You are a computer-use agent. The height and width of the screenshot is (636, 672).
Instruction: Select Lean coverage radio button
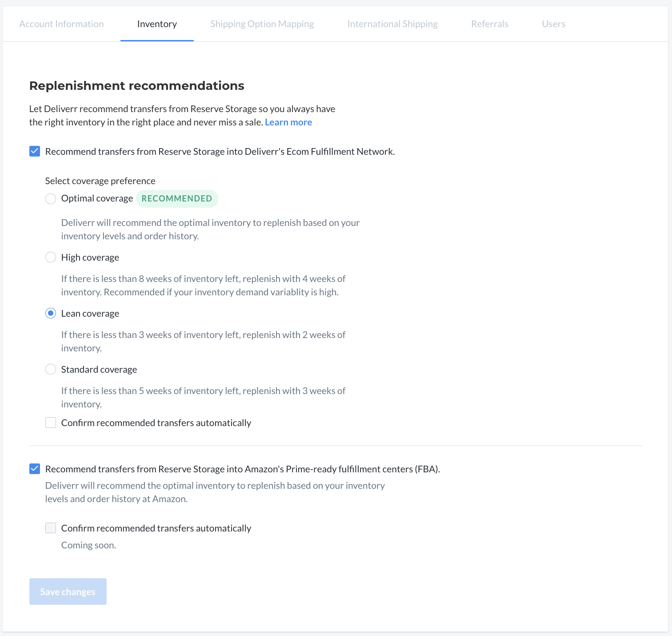(51, 313)
